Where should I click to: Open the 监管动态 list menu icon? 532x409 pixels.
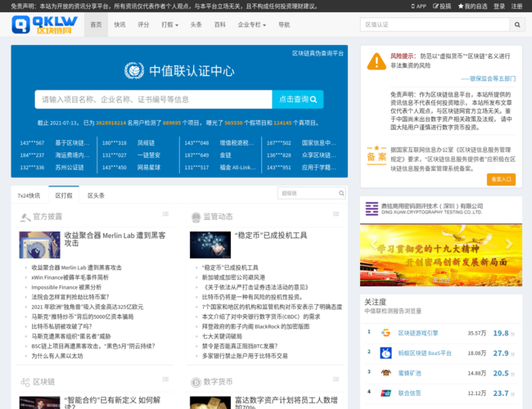[336, 214]
